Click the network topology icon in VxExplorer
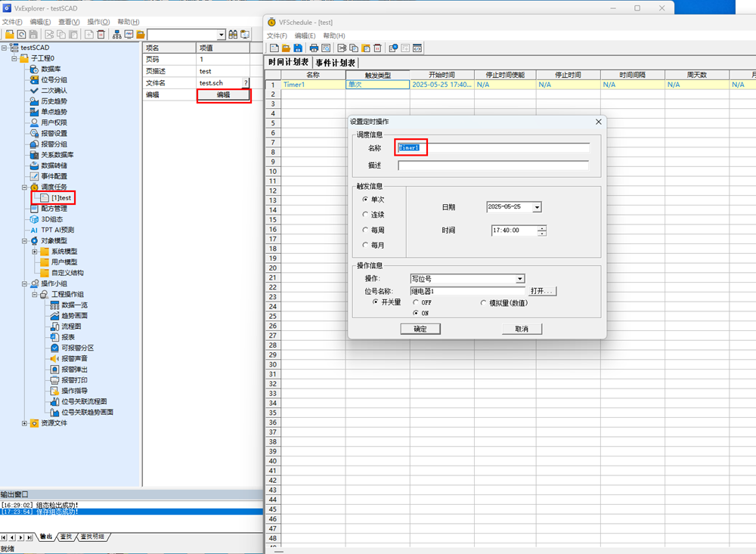This screenshot has width=756, height=554. [116, 34]
